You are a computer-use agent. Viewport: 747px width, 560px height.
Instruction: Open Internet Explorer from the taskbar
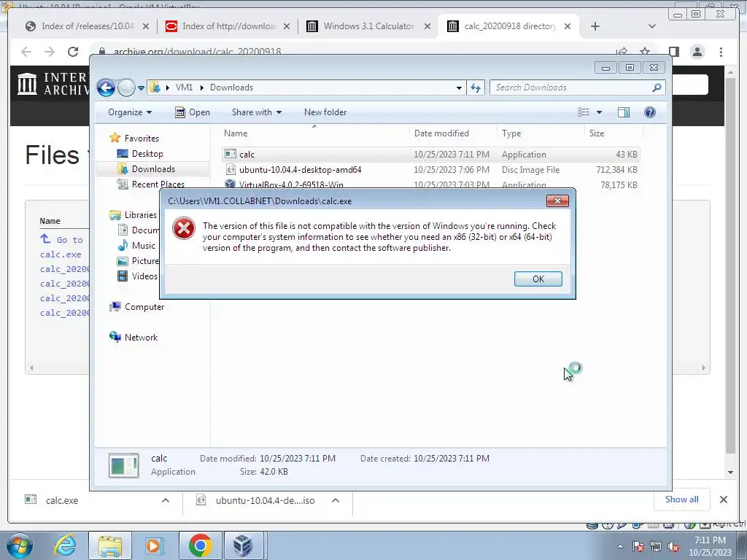(x=65, y=545)
